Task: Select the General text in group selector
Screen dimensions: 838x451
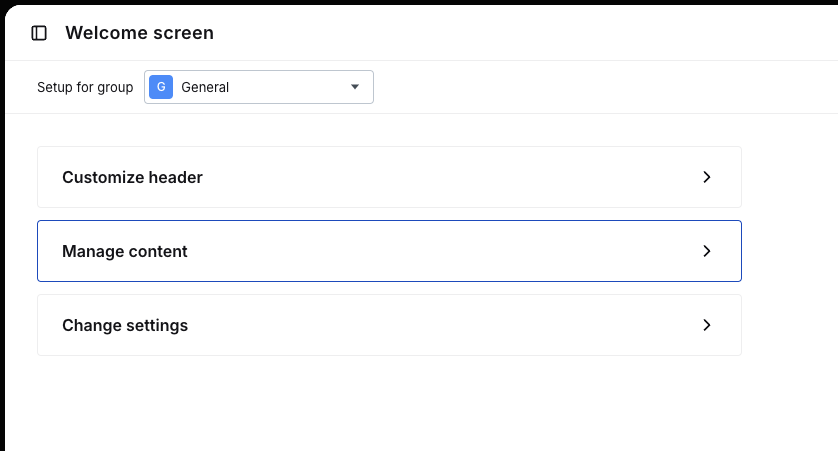Action: click(205, 87)
